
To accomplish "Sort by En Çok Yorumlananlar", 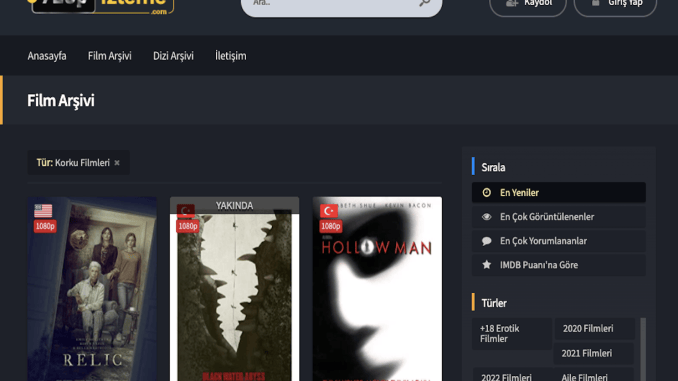I will [559, 241].
